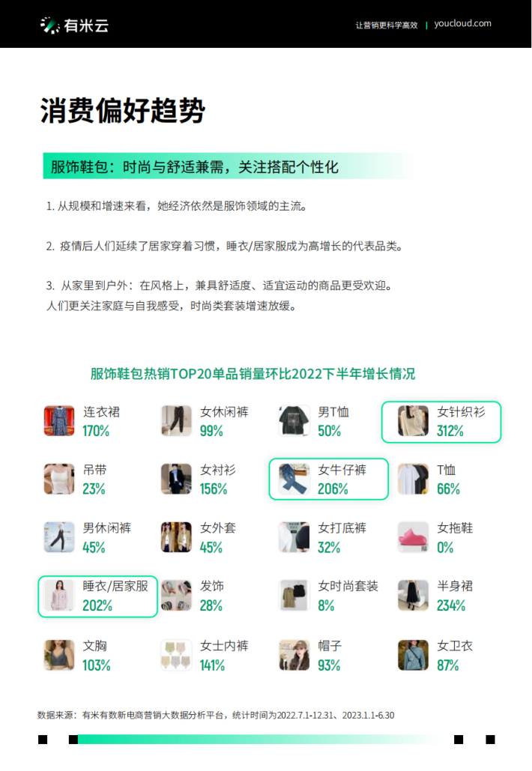532x771 pixels.
Task: Select the 睡衣/居家服 202% highlighted card
Action: [98, 596]
